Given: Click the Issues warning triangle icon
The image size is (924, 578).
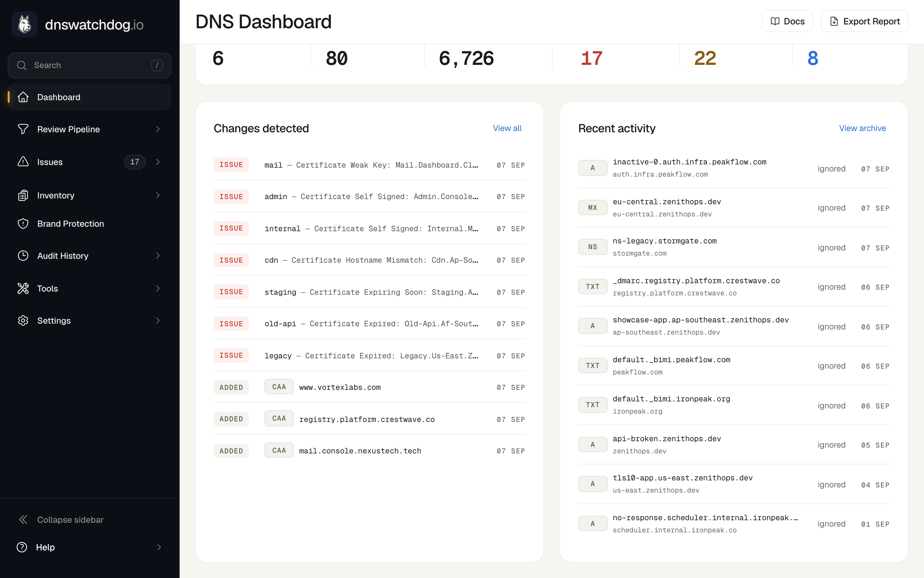Looking at the screenshot, I should (23, 162).
